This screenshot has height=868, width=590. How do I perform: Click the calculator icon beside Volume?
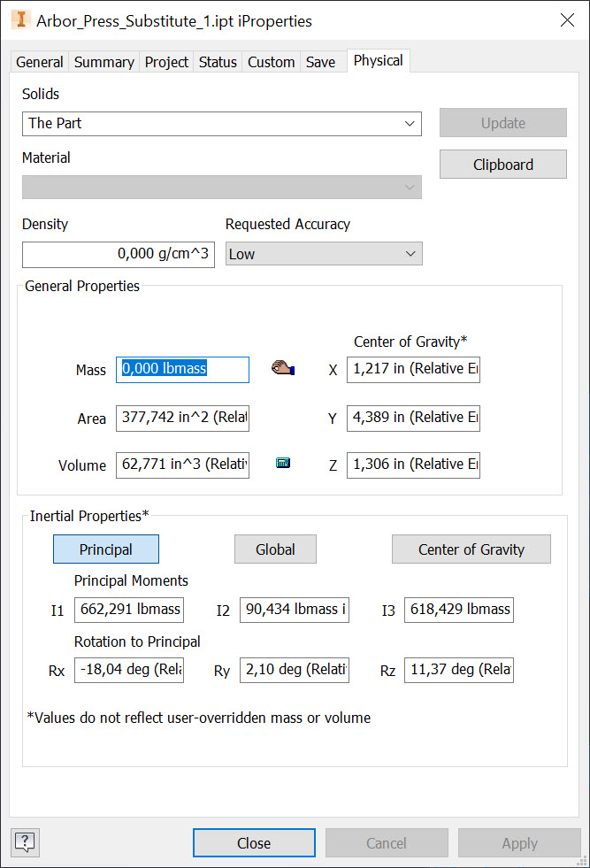tap(282, 461)
